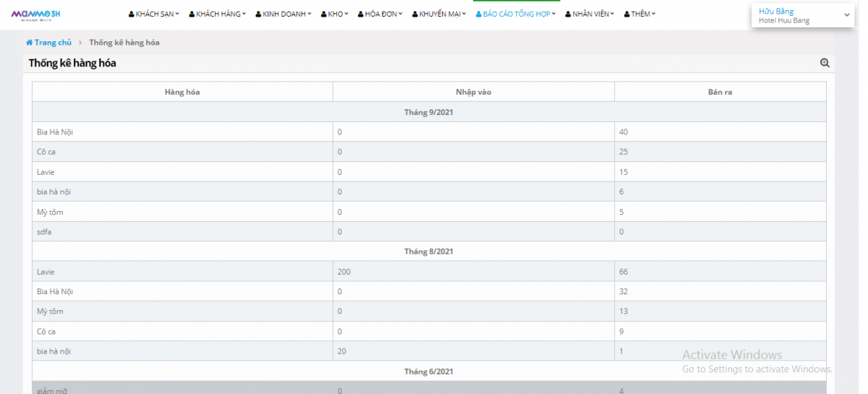The height and width of the screenshot is (394, 868).
Task: Select the Tháng 8/2021 group row
Action: [x=429, y=252]
